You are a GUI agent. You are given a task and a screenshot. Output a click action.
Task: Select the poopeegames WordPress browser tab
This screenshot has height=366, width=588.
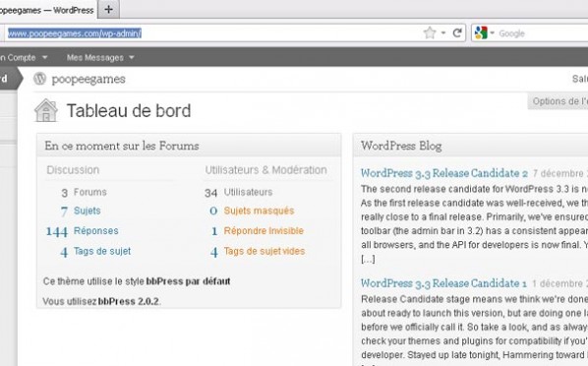[47, 10]
